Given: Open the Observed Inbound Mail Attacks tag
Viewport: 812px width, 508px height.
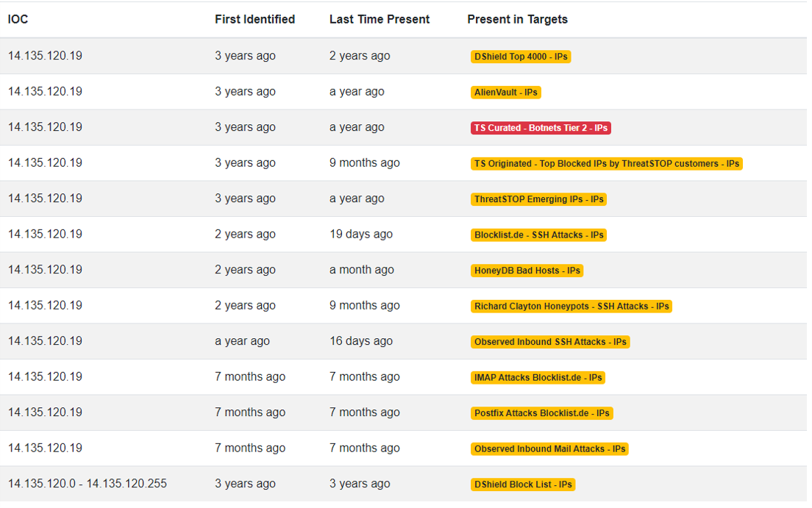Looking at the screenshot, I should tap(549, 449).
